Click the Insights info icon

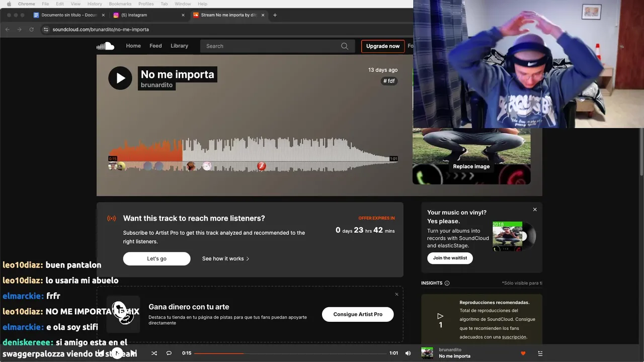[447, 283]
